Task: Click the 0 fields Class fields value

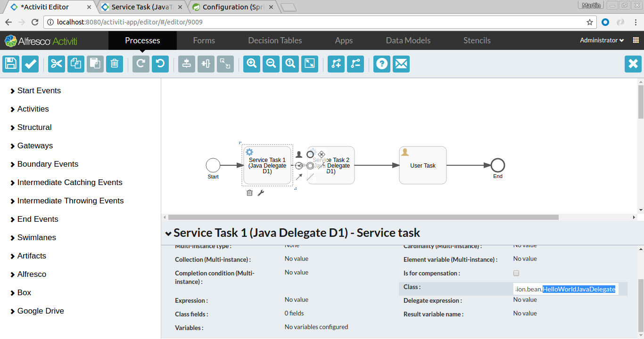Action: click(x=294, y=314)
